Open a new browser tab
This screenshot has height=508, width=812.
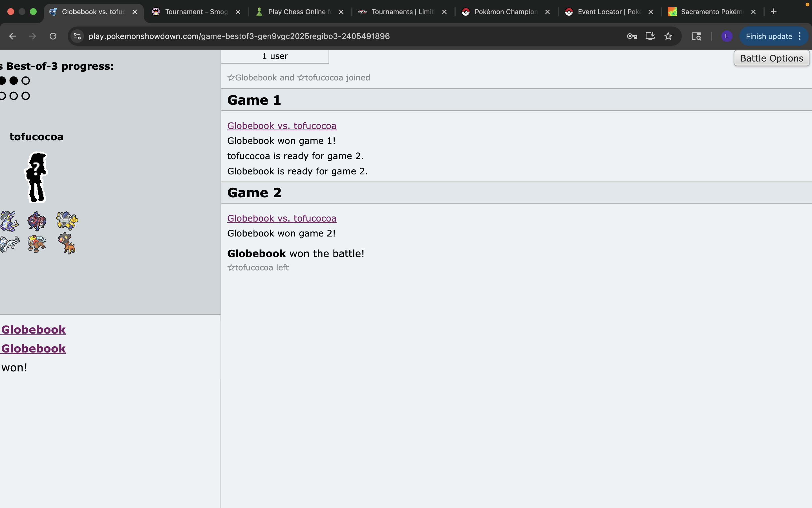[773, 12]
